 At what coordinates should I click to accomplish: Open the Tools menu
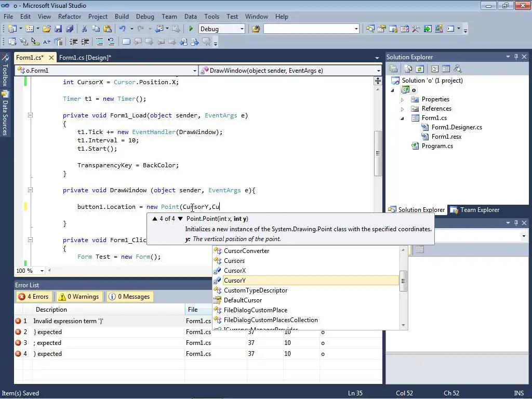pos(212,16)
